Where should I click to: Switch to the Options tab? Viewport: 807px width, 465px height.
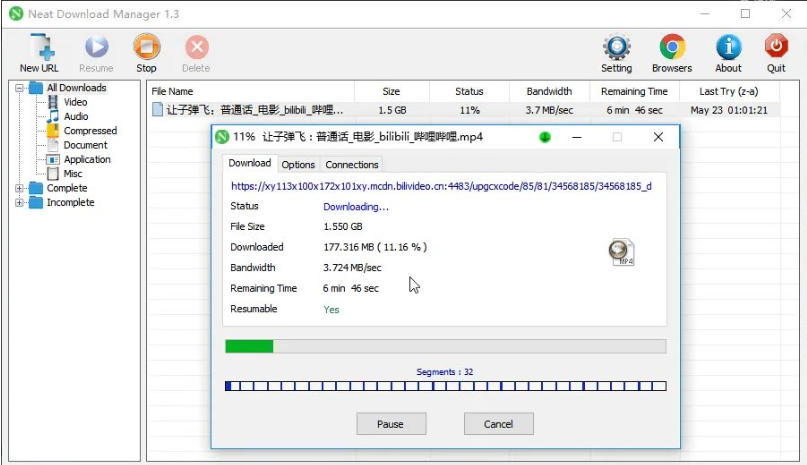298,164
